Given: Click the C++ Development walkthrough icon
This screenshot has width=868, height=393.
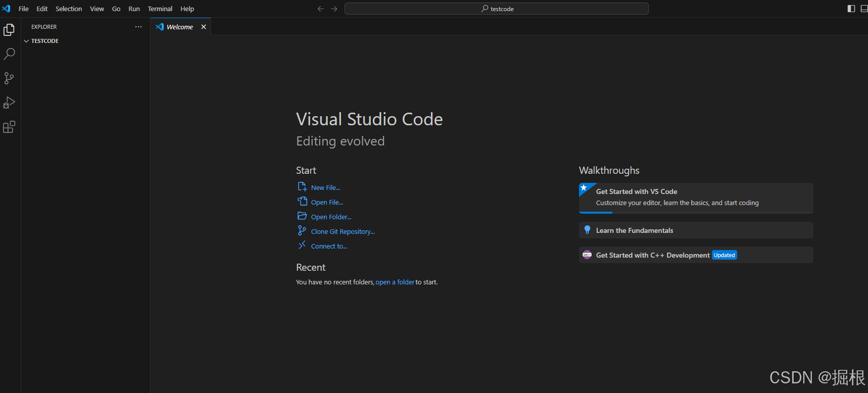Looking at the screenshot, I should click(587, 255).
